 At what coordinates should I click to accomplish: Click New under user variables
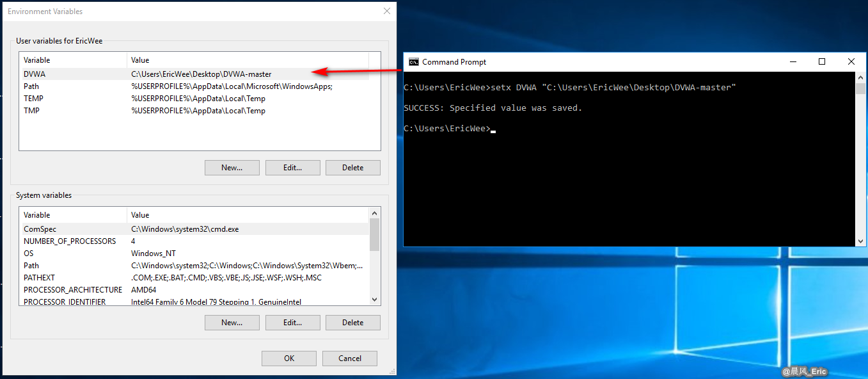(232, 167)
